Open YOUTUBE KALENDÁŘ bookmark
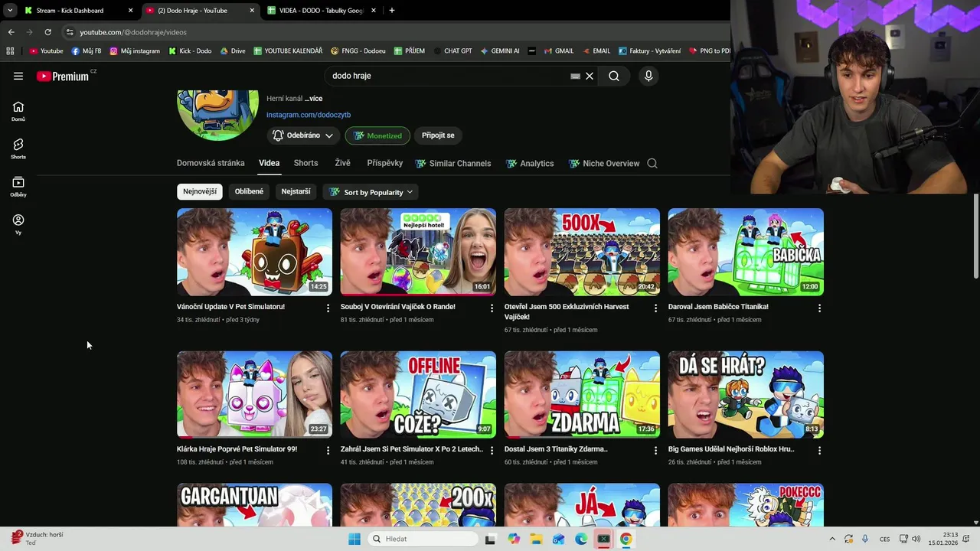980x551 pixels. coord(288,51)
